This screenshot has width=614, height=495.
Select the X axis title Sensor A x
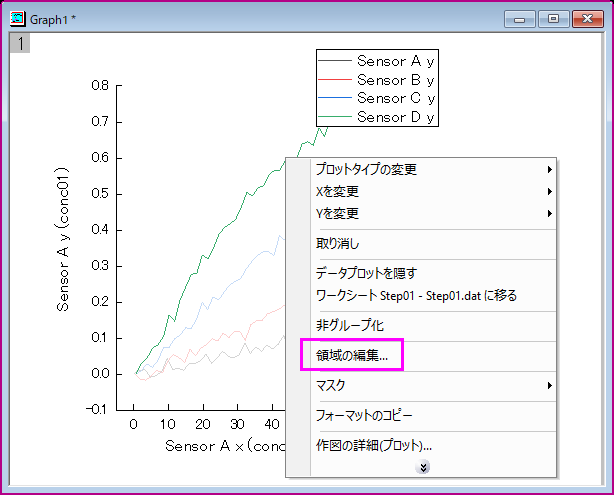pos(226,446)
